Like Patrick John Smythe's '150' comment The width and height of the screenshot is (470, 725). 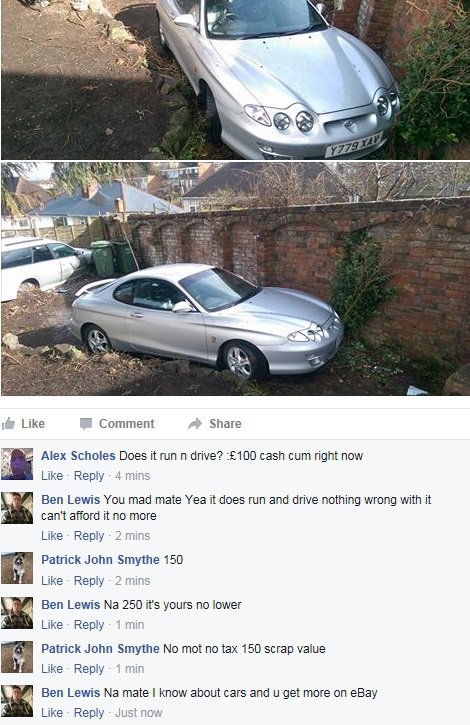(x=52, y=581)
